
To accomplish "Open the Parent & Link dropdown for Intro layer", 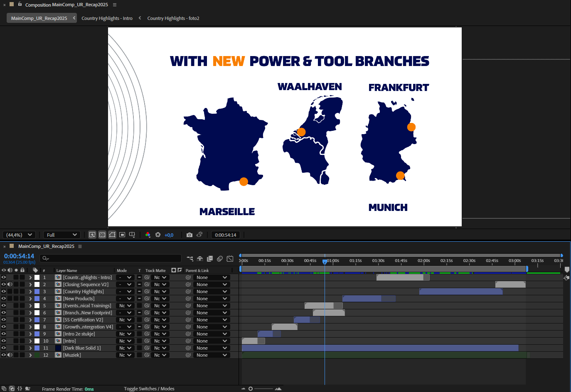I will [x=212, y=341].
